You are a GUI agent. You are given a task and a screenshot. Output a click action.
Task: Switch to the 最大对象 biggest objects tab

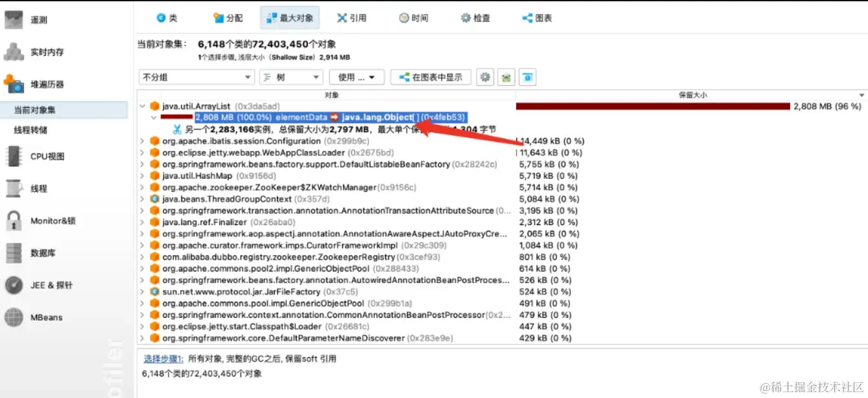click(289, 18)
